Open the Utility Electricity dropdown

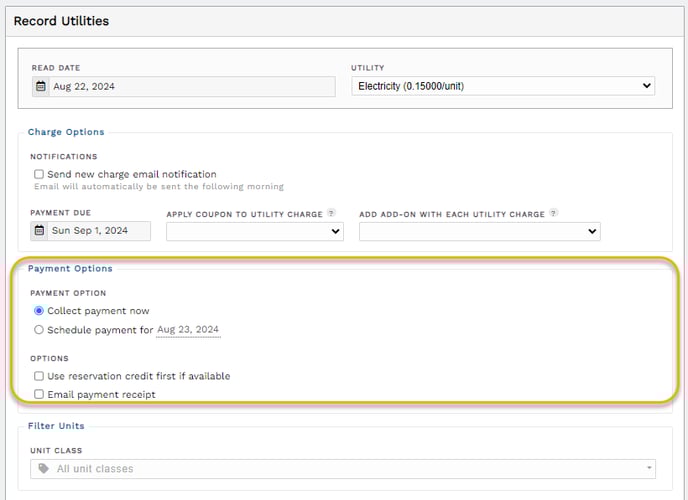tap(503, 86)
